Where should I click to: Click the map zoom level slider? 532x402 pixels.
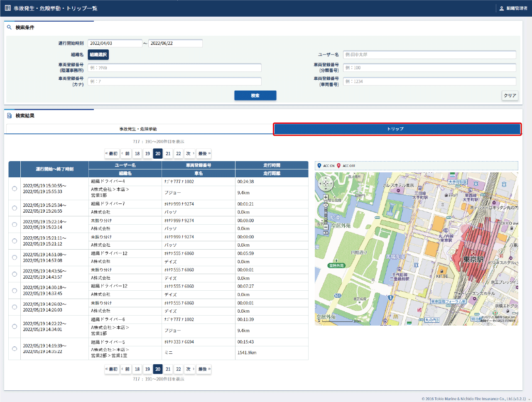[326, 212]
